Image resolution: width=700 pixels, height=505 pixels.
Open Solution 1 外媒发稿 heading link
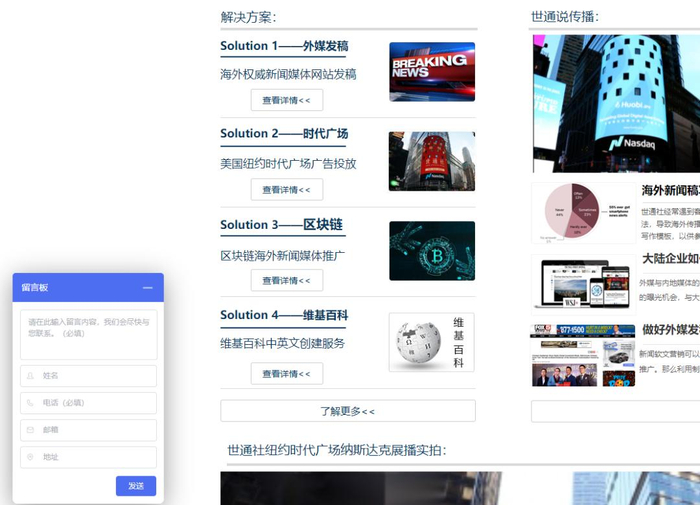point(284,46)
